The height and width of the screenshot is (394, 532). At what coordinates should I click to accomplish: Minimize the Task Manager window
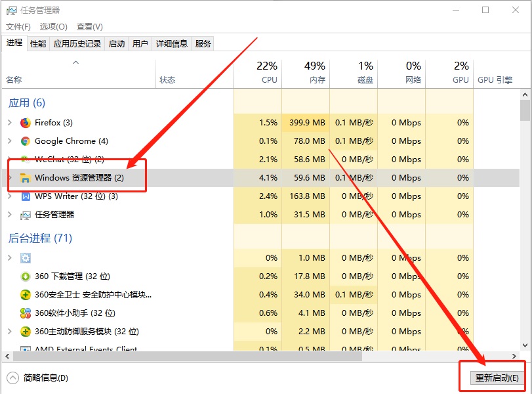tap(456, 11)
